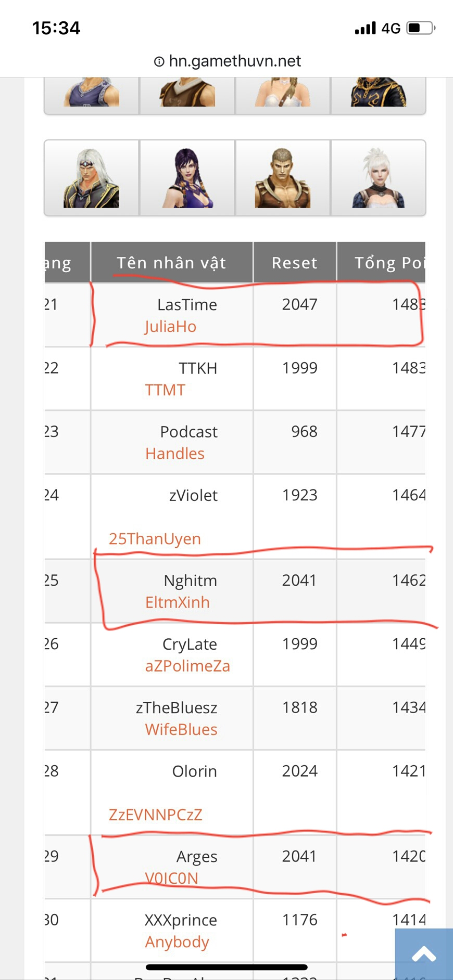Open the JuliaHo guild link
The height and width of the screenshot is (980, 453).
click(170, 327)
